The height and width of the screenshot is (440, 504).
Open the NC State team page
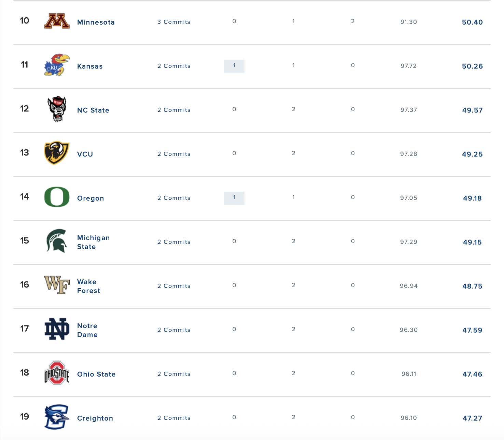(x=93, y=110)
